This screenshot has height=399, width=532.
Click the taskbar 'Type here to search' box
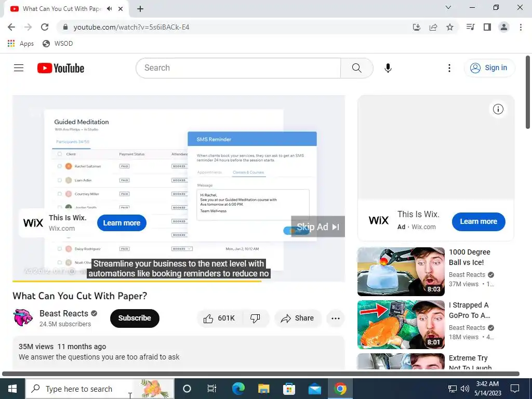[x=100, y=389]
